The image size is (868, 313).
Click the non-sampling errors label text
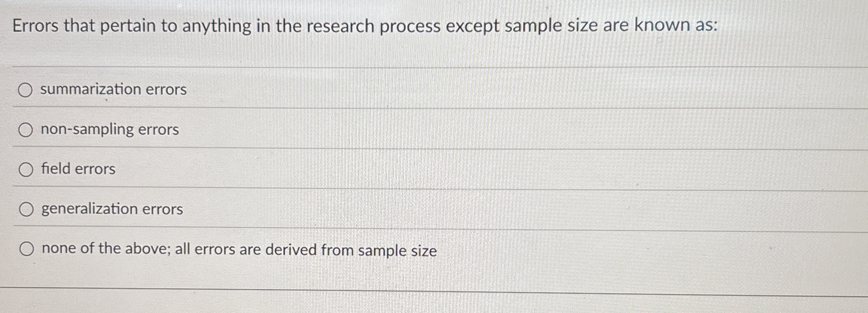109,130
